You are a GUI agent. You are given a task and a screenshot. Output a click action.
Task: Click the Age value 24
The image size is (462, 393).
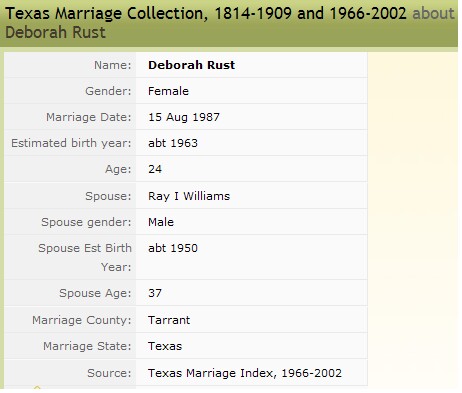155,169
